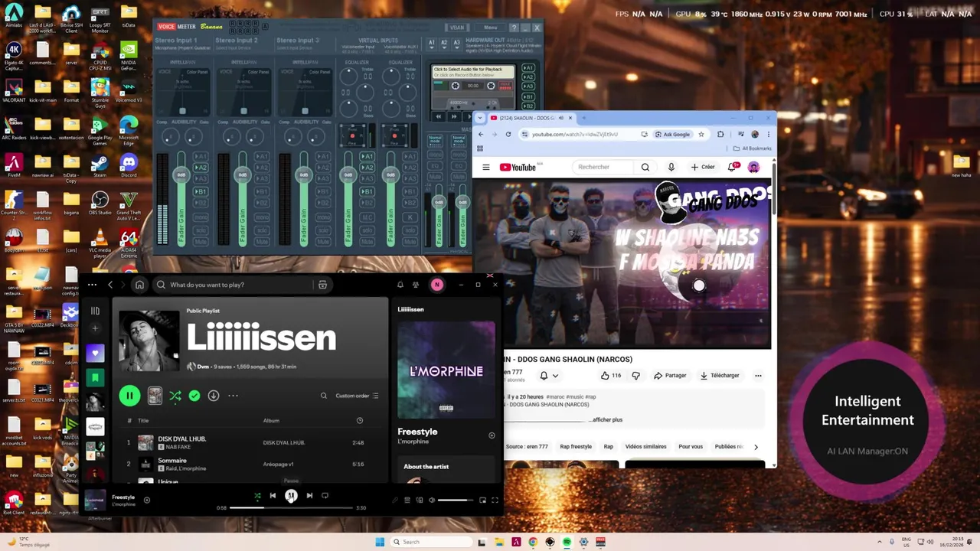
Task: Toggle shuffle beside the Liiiiiissen play button
Action: coord(175,396)
